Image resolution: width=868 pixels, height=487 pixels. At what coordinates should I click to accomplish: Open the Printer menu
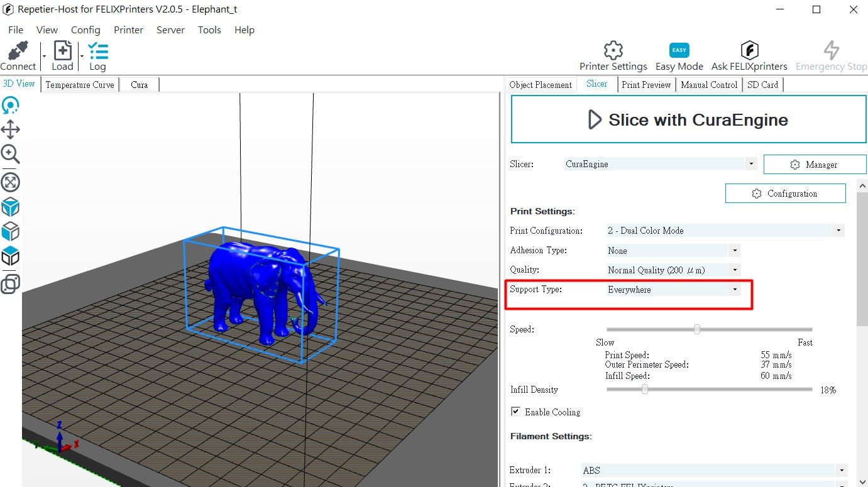[x=129, y=30]
